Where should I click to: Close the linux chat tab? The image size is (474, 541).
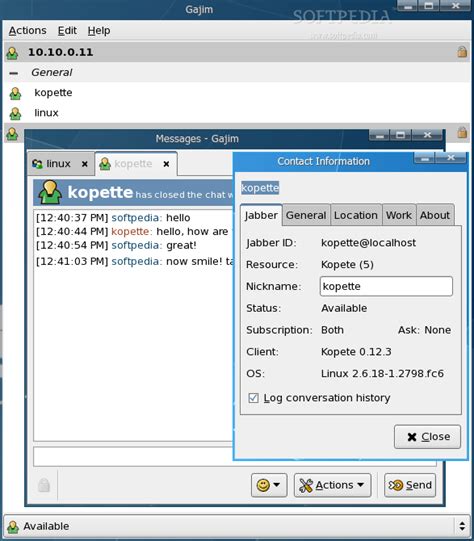pyautogui.click(x=85, y=164)
